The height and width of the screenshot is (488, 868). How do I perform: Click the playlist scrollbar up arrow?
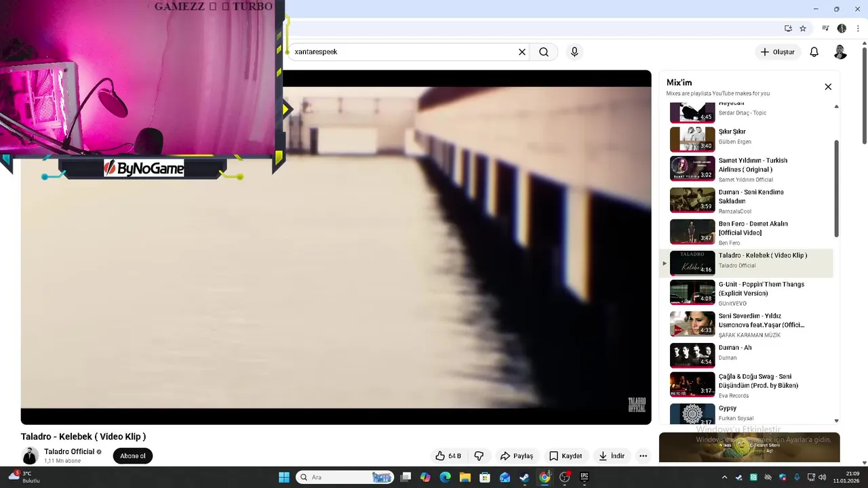click(836, 106)
